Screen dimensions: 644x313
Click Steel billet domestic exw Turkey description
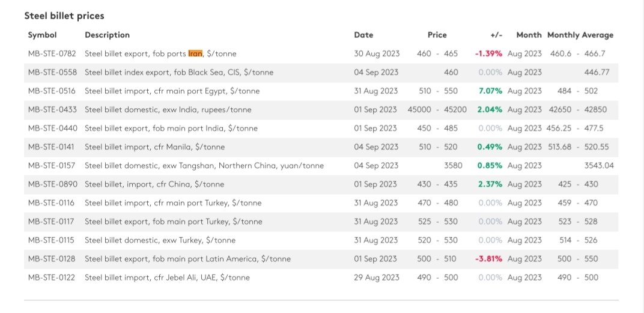pyautogui.click(x=160, y=240)
